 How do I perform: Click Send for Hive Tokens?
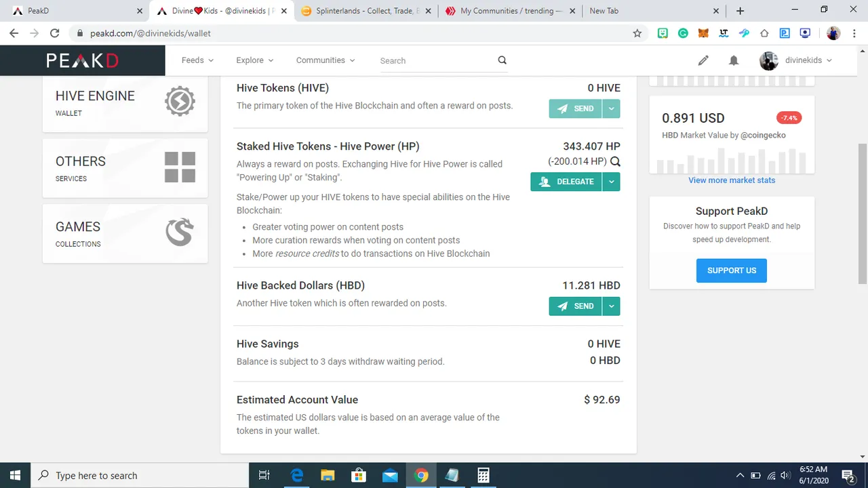576,108
